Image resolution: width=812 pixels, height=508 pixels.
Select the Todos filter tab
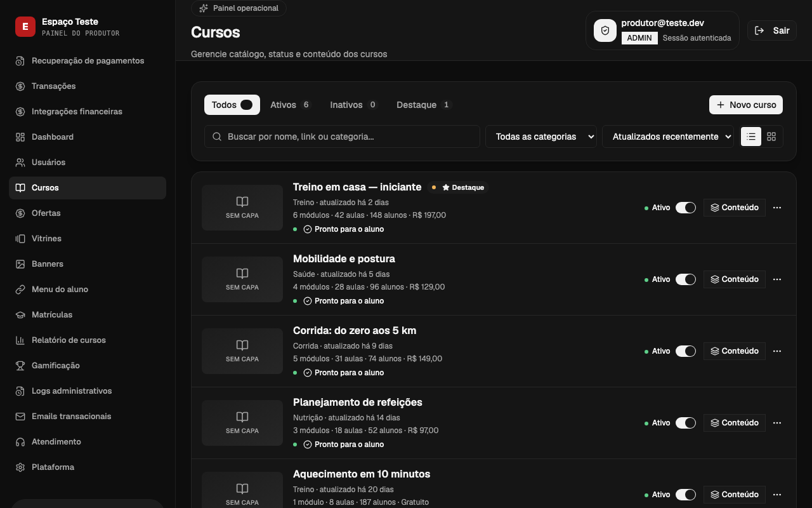pyautogui.click(x=232, y=105)
